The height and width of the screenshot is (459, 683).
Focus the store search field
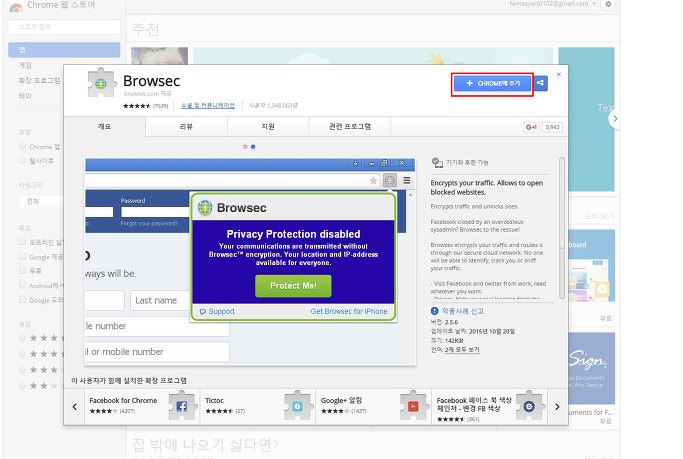(x=64, y=27)
